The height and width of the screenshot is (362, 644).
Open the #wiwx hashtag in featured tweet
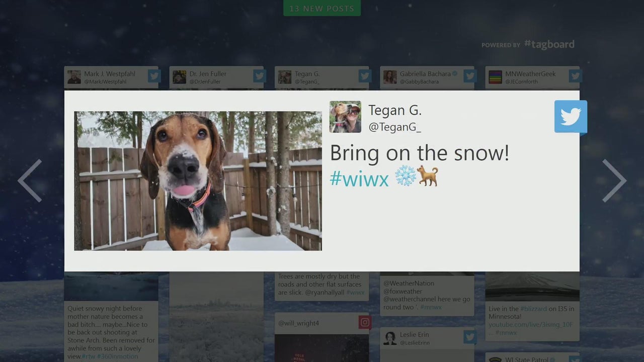[x=359, y=178]
